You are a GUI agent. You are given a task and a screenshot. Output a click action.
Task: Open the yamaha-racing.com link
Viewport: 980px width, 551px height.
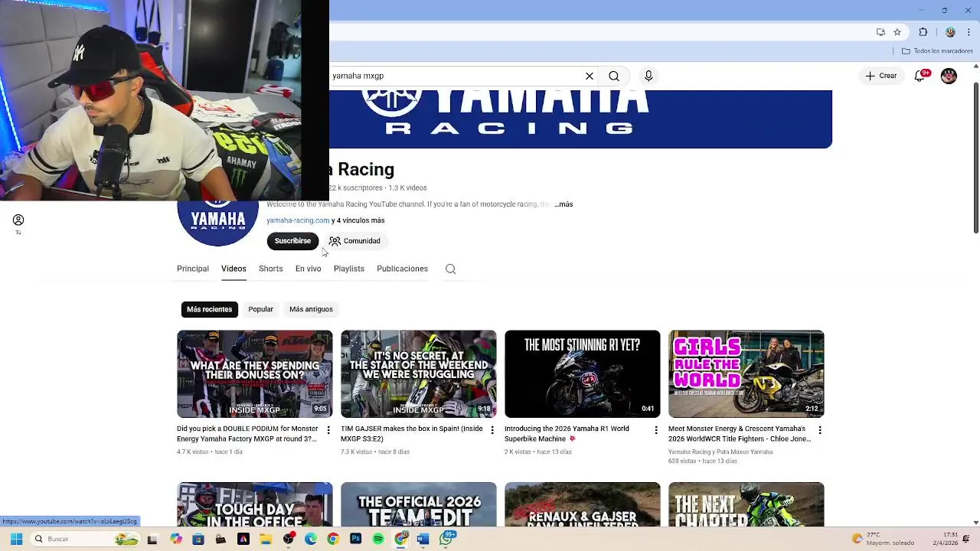pyautogui.click(x=298, y=220)
